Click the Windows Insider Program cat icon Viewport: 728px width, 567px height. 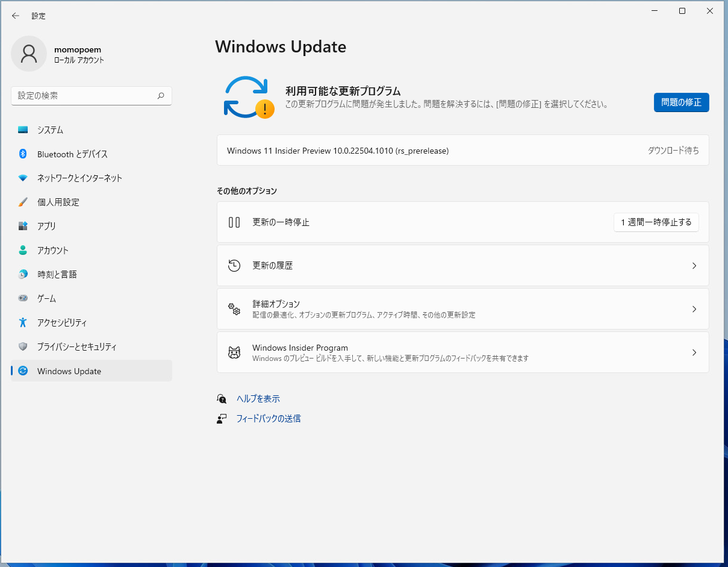234,352
